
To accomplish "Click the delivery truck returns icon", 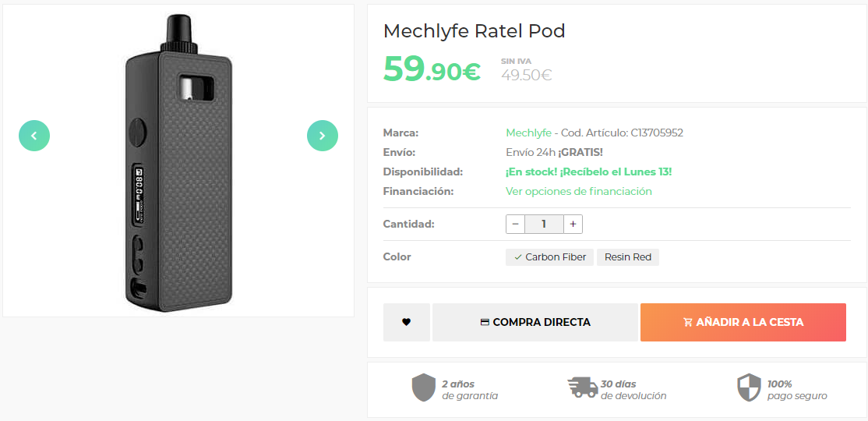I will (x=582, y=387).
